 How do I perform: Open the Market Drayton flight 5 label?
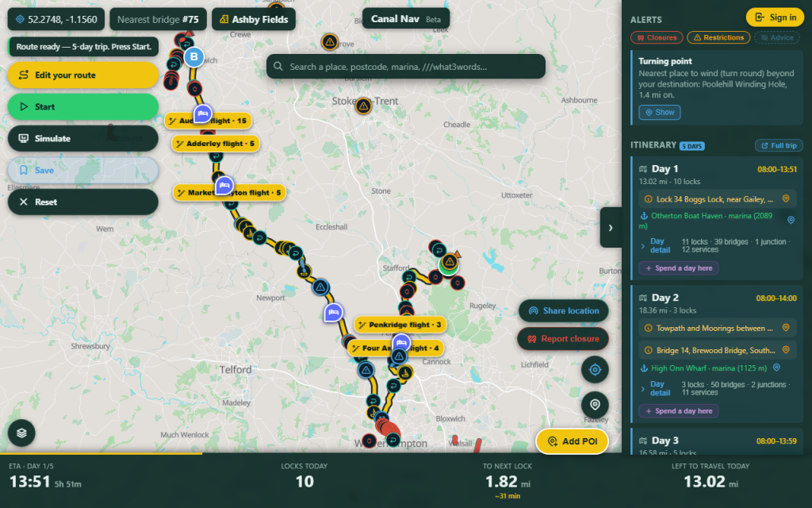pyautogui.click(x=229, y=192)
